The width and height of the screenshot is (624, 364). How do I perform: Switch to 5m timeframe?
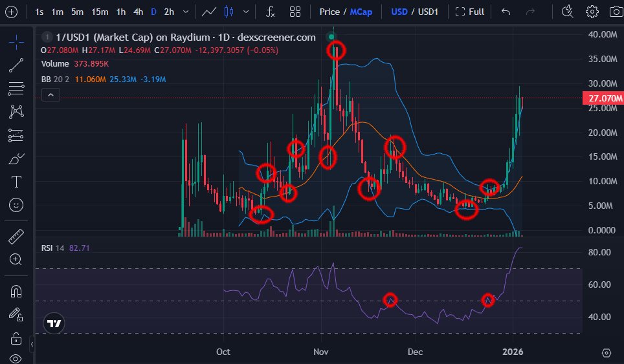pyautogui.click(x=77, y=12)
